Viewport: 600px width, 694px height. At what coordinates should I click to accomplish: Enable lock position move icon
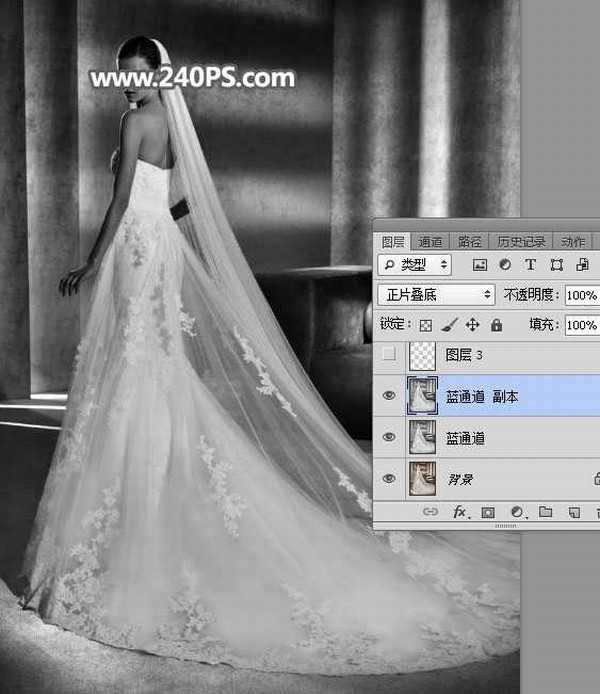[x=472, y=325]
